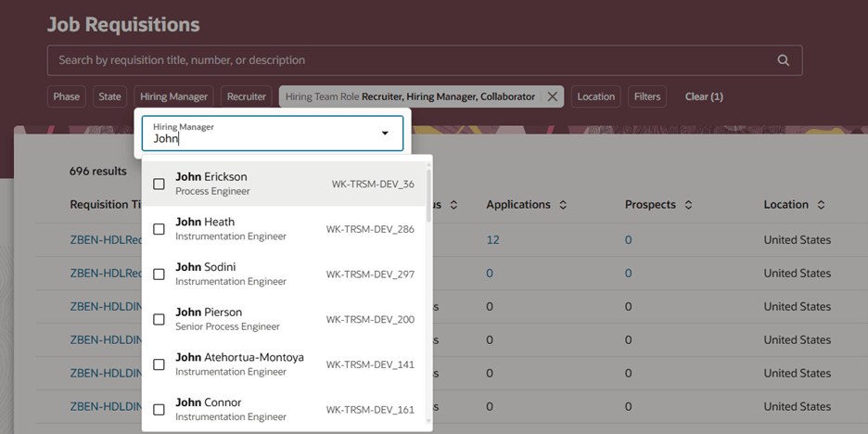This screenshot has height=434, width=868.
Task: Click the Applications column header
Action: point(518,205)
